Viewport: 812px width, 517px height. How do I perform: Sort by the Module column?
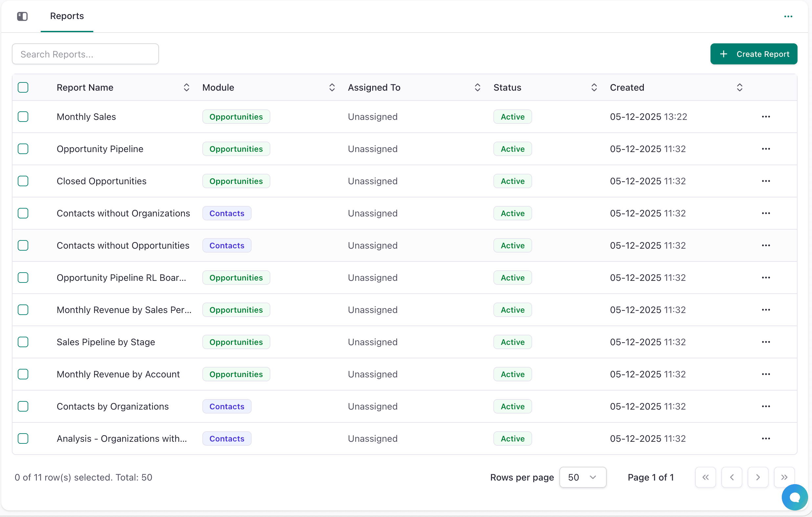click(x=332, y=87)
